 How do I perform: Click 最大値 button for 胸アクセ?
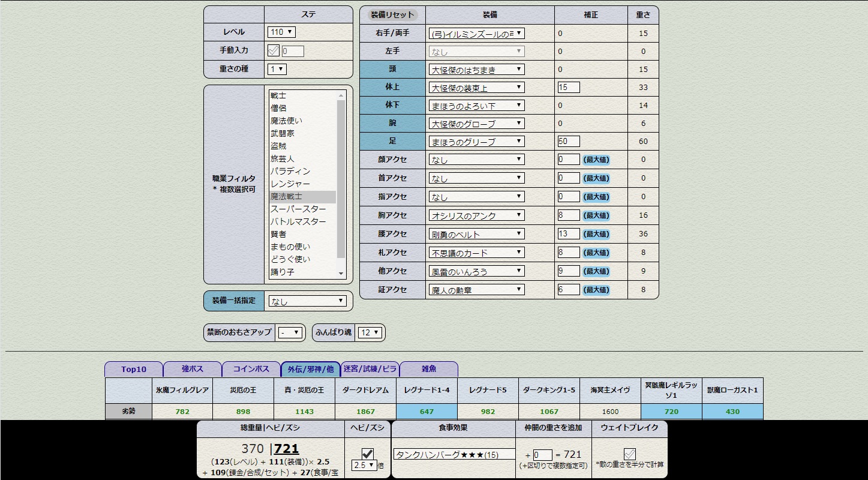(x=596, y=215)
